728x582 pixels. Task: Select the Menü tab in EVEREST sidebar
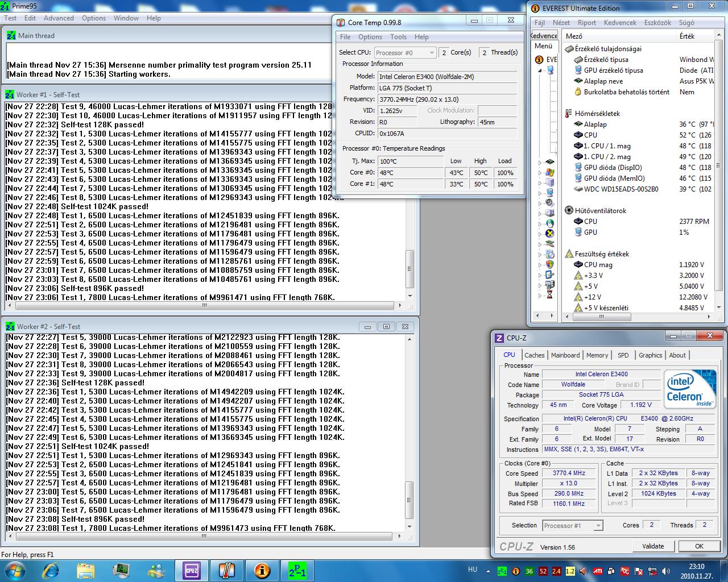pos(543,46)
